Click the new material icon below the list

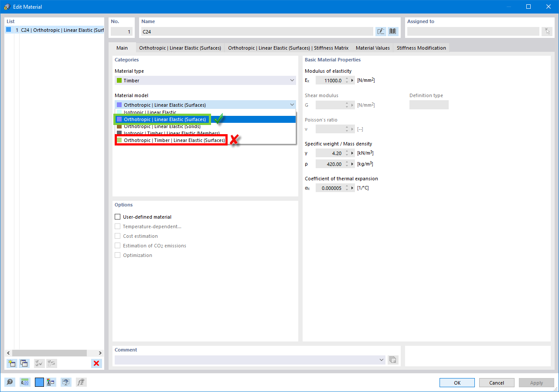coord(12,363)
